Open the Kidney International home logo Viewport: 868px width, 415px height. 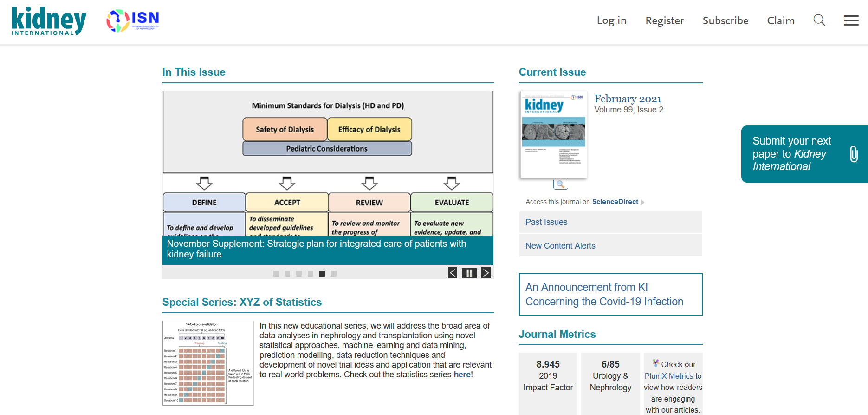[49, 21]
